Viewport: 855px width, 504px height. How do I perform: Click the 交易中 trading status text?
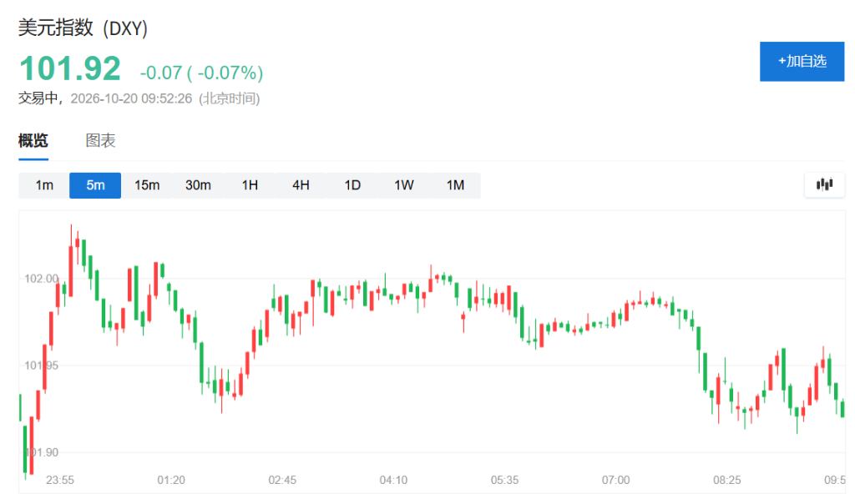point(38,98)
